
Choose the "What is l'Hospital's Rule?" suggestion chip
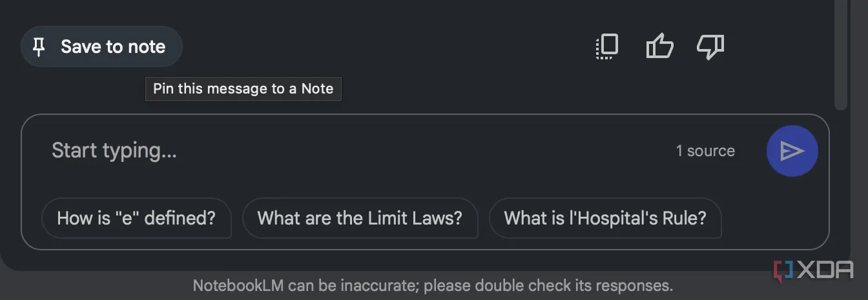605,218
